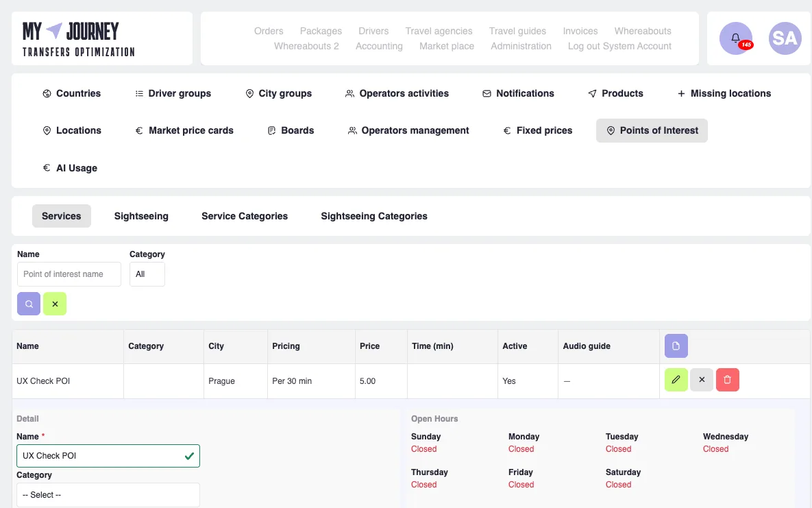Go to Travel agencies page
Viewport: 812px width, 508px height.
point(439,31)
